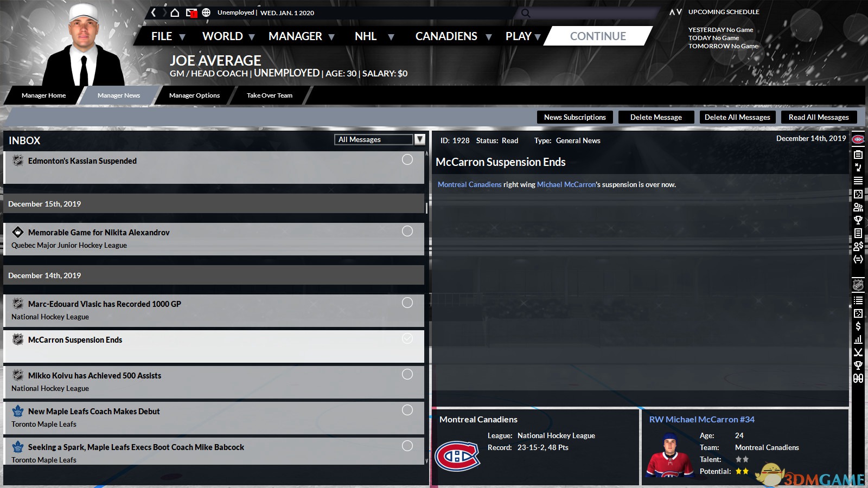Click Read All Messages button
The height and width of the screenshot is (488, 868).
point(819,117)
